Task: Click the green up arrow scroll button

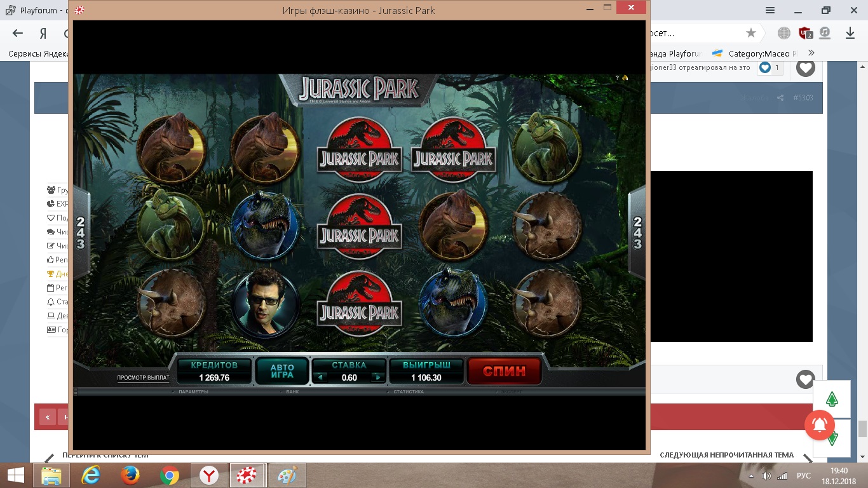Action: pyautogui.click(x=831, y=400)
